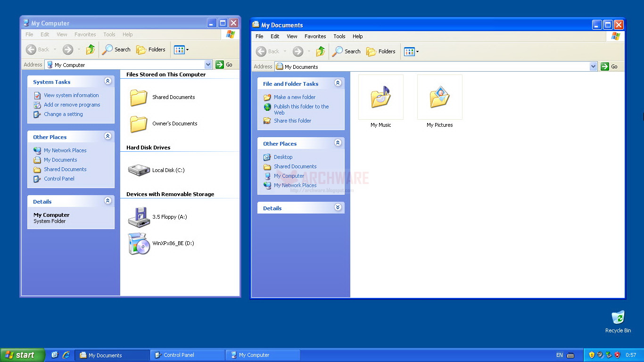Click the yellow Windows Update shield tray icon
Image resolution: width=644 pixels, height=362 pixels.
[x=592, y=355]
